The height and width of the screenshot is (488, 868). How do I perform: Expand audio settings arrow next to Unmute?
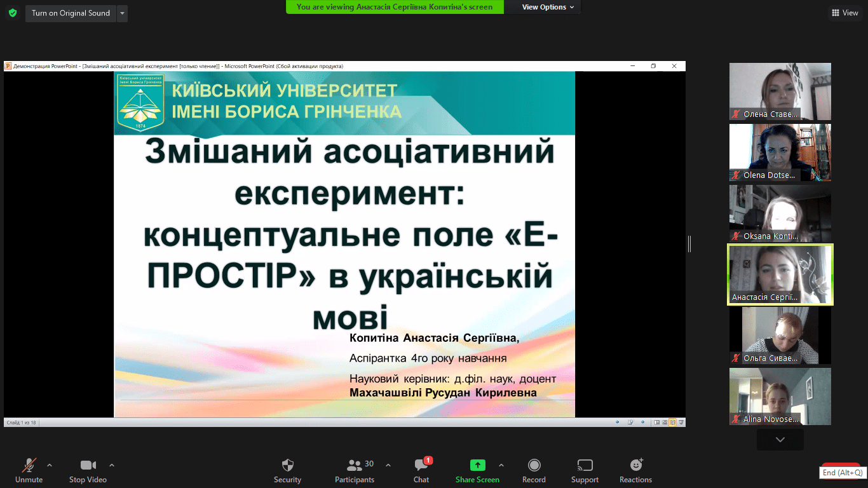coord(50,464)
